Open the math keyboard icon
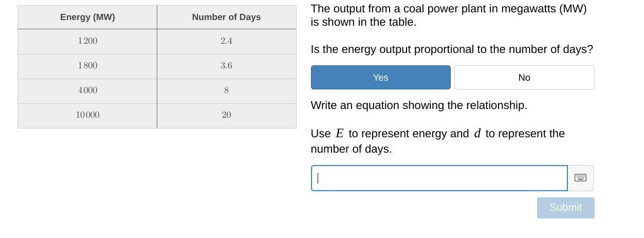Screen dimensions: 644x238 click(580, 178)
